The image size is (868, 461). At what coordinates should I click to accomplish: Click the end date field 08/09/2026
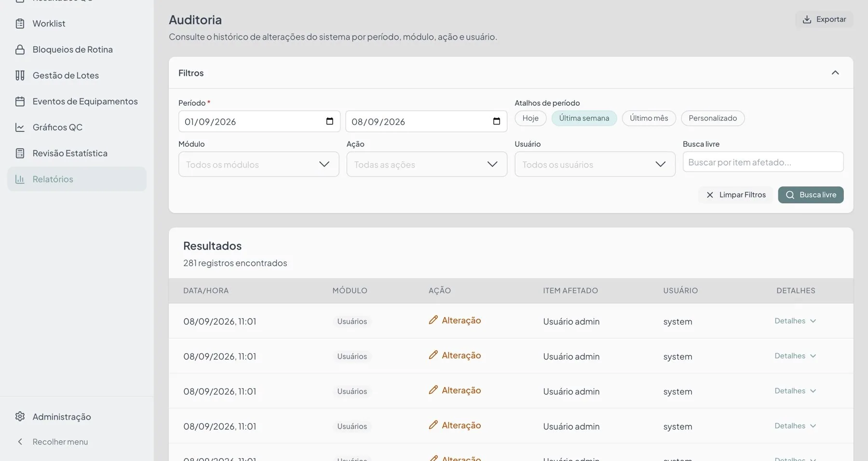pyautogui.click(x=426, y=121)
